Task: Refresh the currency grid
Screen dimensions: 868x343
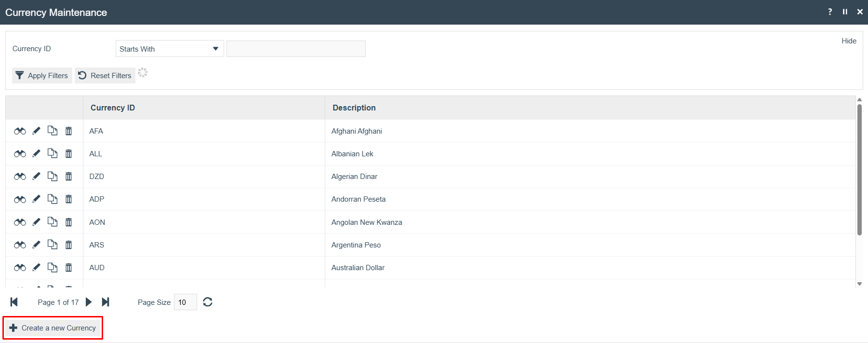Action: coord(208,302)
